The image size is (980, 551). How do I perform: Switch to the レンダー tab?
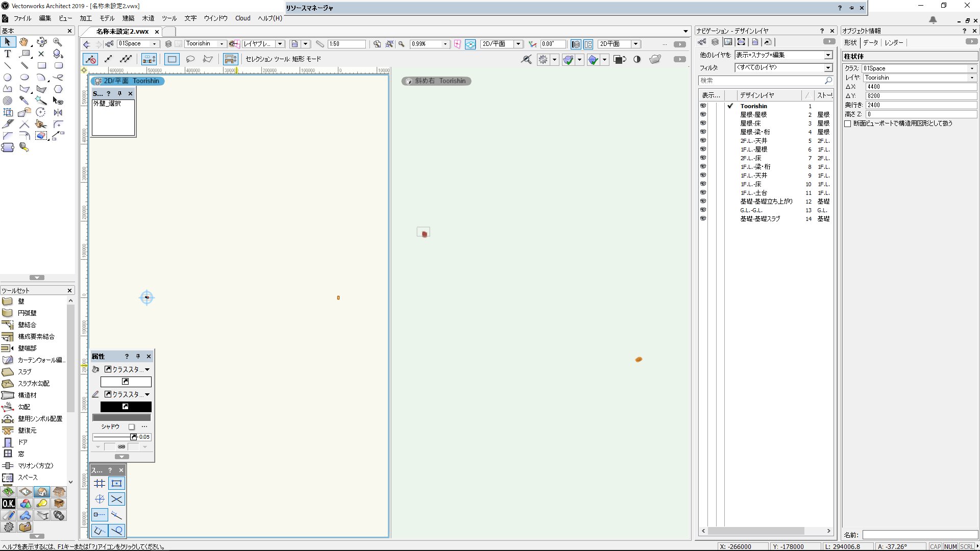pyautogui.click(x=894, y=43)
